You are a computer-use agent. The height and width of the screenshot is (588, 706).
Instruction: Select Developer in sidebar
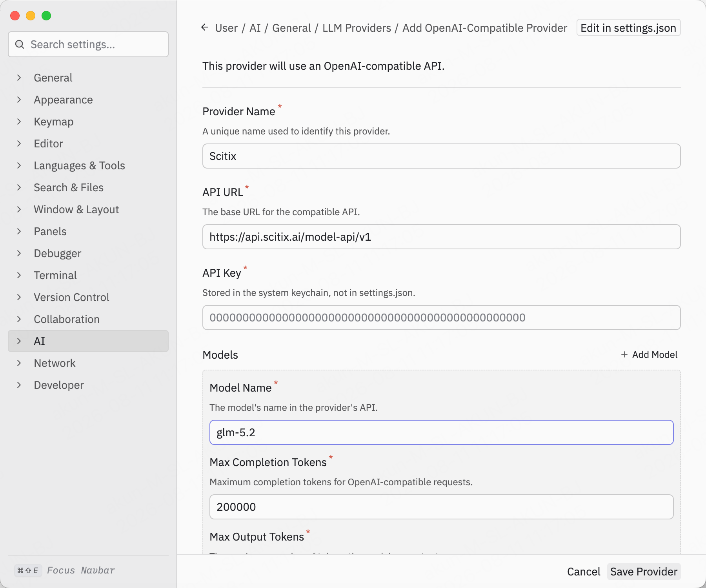(88, 385)
